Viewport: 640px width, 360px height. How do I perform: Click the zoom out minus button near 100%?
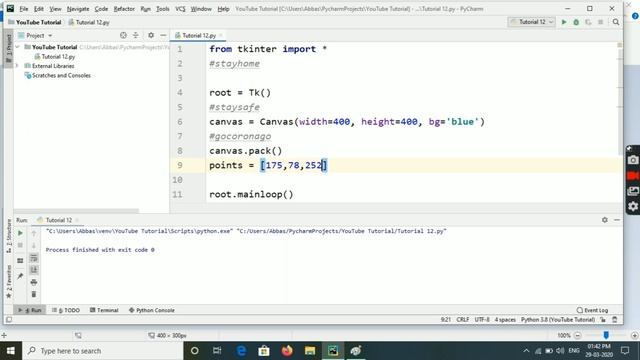click(x=577, y=336)
